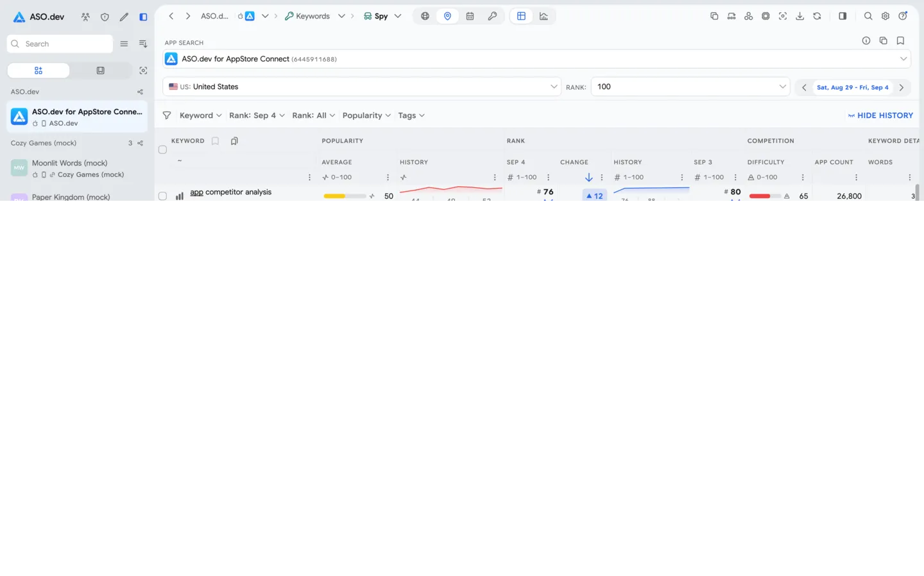The image size is (924, 576).
Task: Open the US: United States country dropdown
Action: (x=362, y=87)
